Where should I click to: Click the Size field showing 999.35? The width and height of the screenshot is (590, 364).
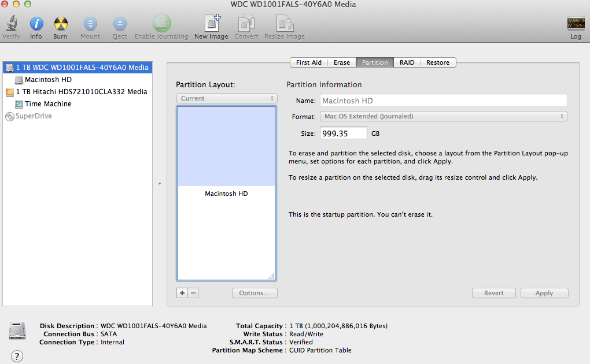pyautogui.click(x=343, y=133)
